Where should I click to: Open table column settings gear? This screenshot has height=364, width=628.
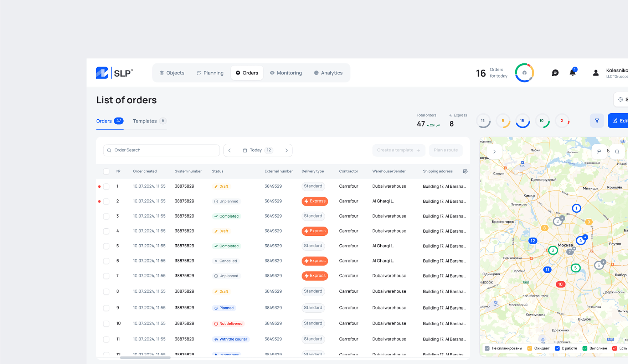point(465,171)
